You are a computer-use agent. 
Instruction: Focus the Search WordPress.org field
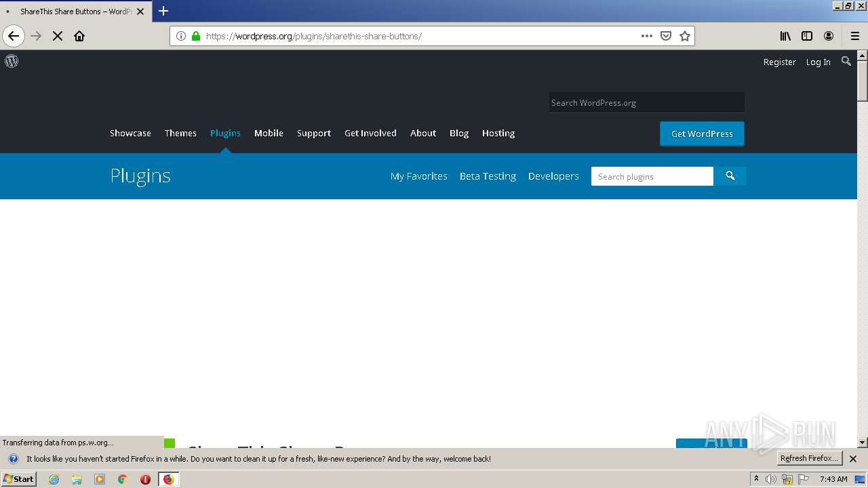pyautogui.click(x=646, y=103)
